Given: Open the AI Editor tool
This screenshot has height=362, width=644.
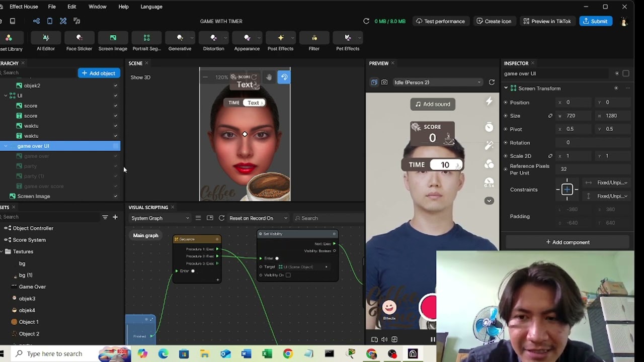Looking at the screenshot, I should click(x=46, y=42).
